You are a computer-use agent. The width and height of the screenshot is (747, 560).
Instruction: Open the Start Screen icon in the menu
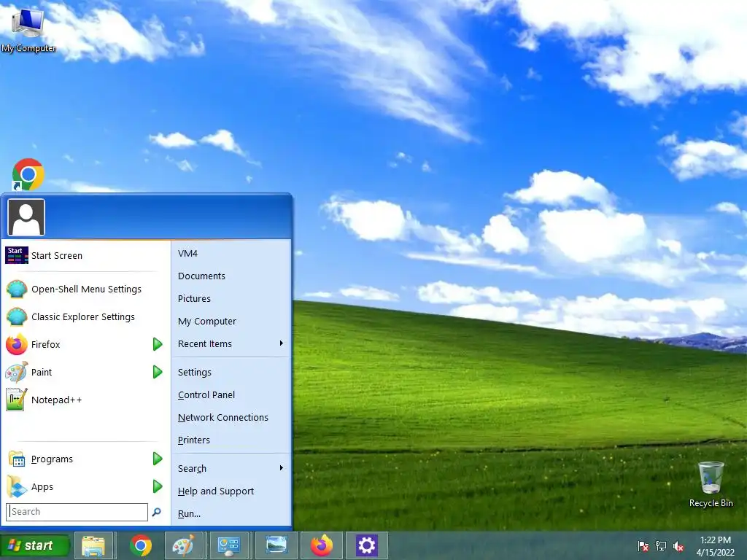(x=17, y=255)
